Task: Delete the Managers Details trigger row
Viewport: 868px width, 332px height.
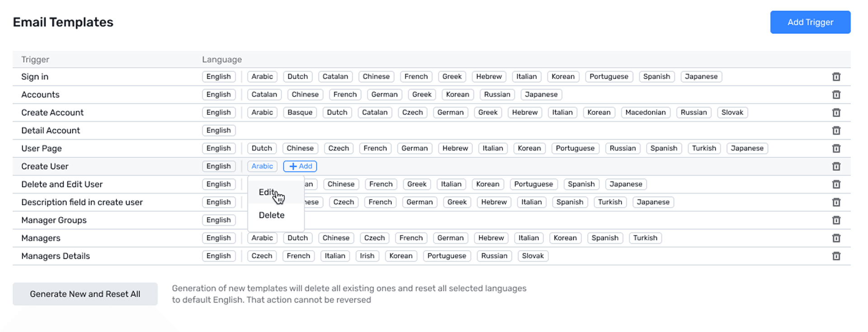Action: click(x=836, y=256)
